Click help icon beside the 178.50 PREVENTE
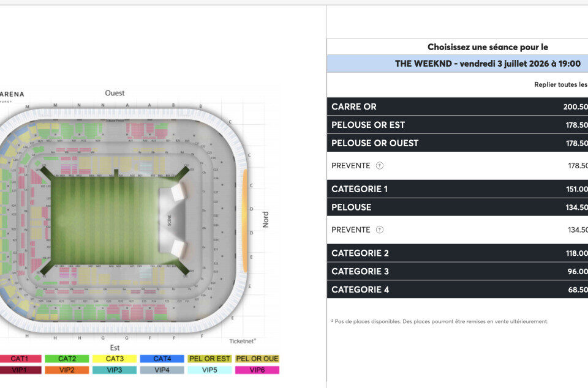This screenshot has height=388, width=588. (x=380, y=165)
